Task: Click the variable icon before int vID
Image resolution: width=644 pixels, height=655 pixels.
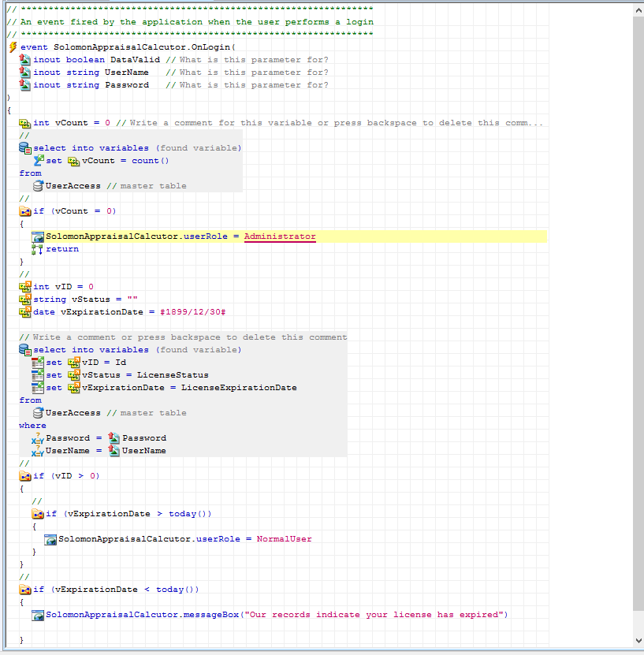Action: pos(25,287)
